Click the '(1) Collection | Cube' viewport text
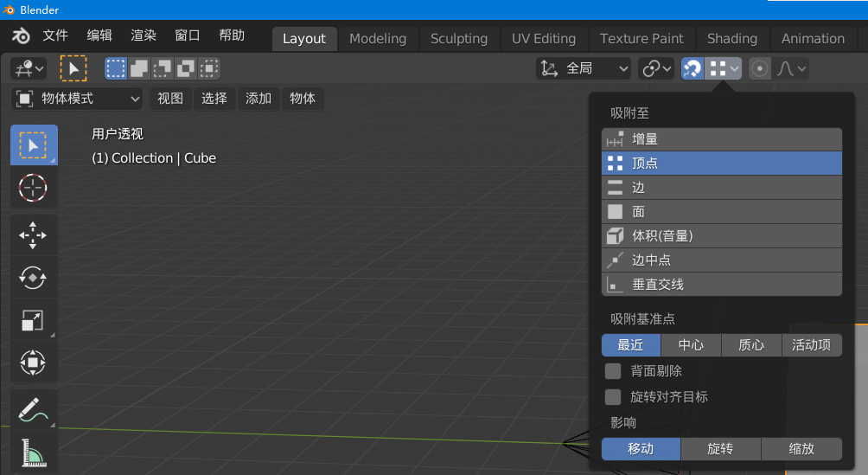The width and height of the screenshot is (868, 475). 154,158
